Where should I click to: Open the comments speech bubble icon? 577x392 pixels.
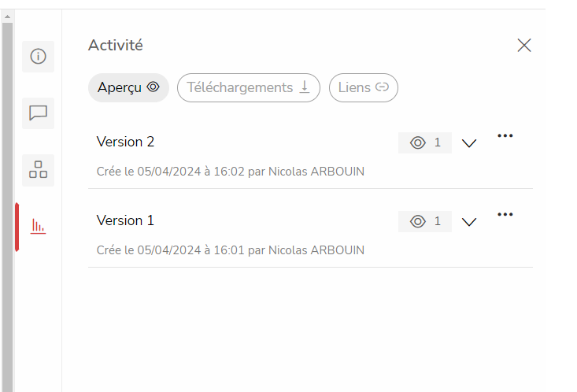tap(39, 113)
